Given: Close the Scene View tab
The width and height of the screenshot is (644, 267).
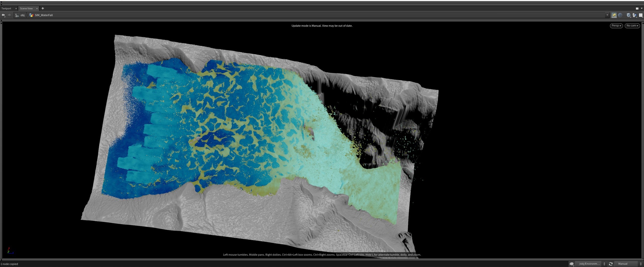Looking at the screenshot, I should coord(37,9).
